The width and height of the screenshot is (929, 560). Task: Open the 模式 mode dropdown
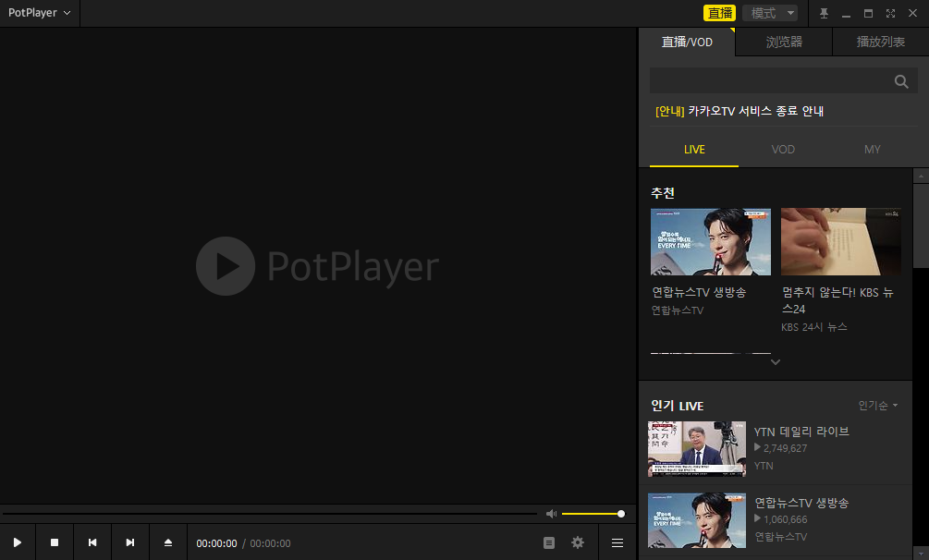coord(769,13)
